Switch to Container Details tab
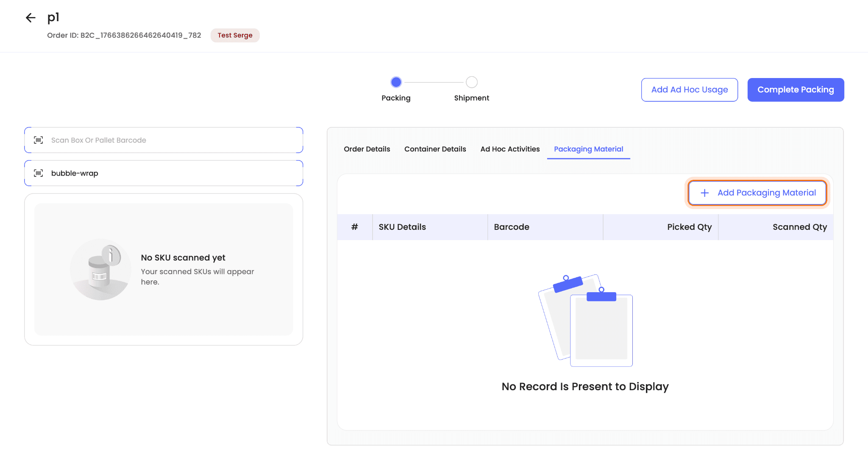This screenshot has height=472, width=868. tap(435, 149)
